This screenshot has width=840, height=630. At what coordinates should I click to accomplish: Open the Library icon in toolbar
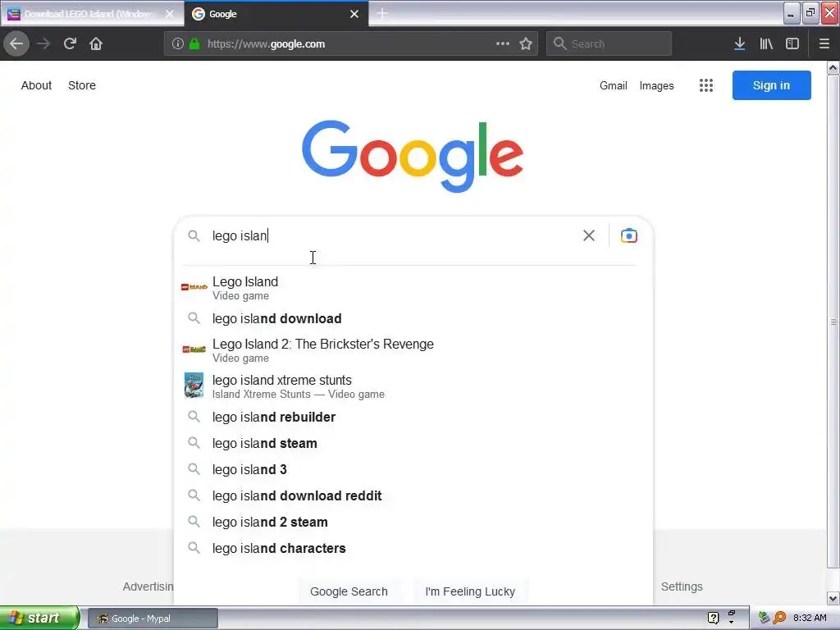pyautogui.click(x=766, y=43)
